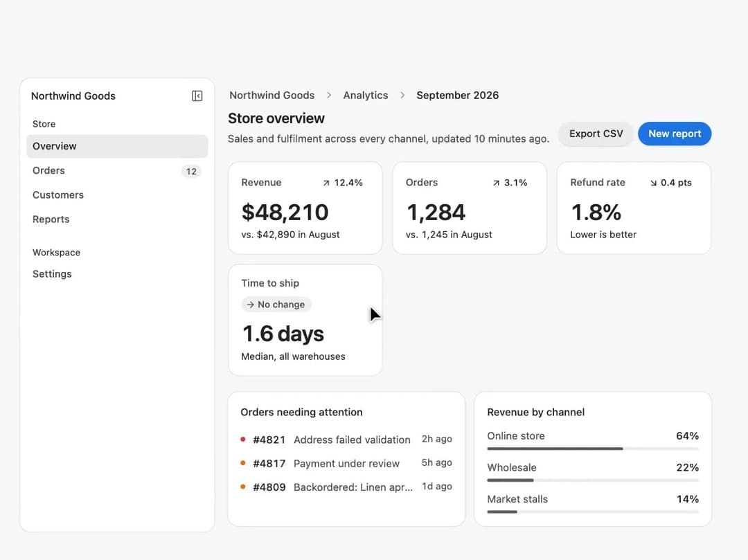Viewport: 748px width, 560px height.
Task: Click the '1d ago' timestamp
Action: point(437,487)
